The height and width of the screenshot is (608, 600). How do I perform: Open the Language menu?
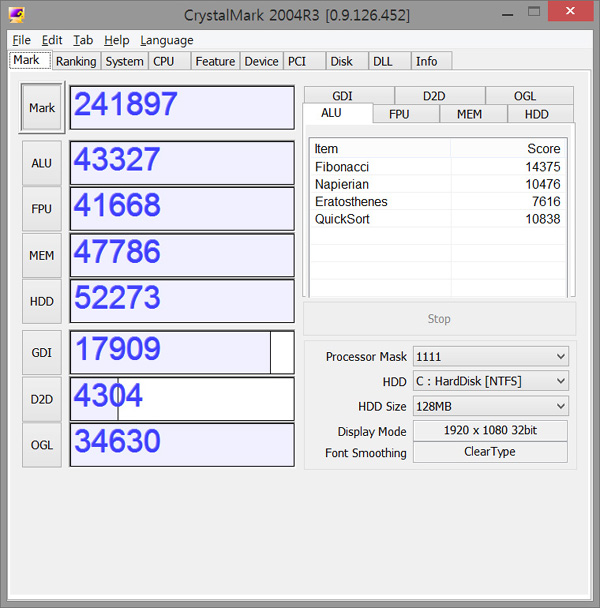(x=167, y=40)
